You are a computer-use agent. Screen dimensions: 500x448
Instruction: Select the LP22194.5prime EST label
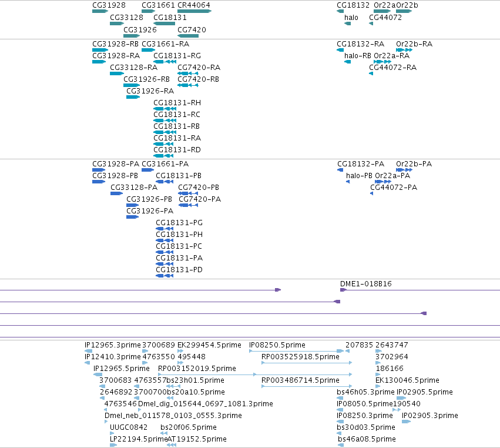point(139,439)
